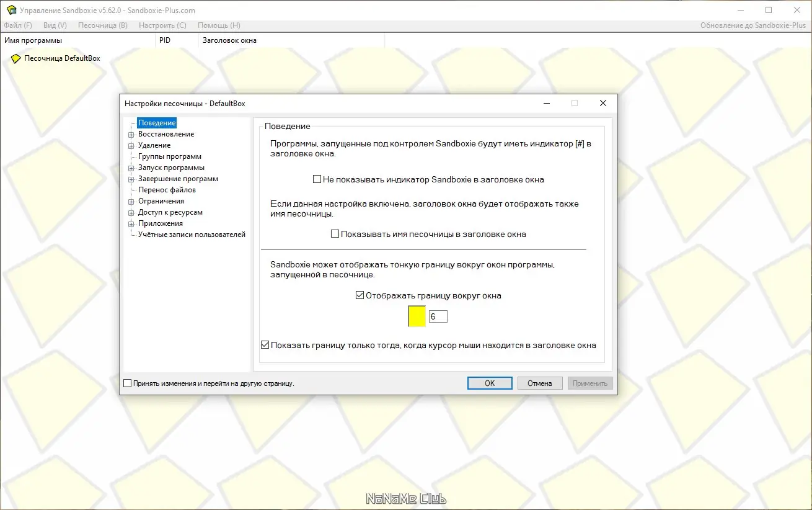This screenshot has width=812, height=510.
Task: Maximize the main Sandboxie window
Action: [769, 10]
